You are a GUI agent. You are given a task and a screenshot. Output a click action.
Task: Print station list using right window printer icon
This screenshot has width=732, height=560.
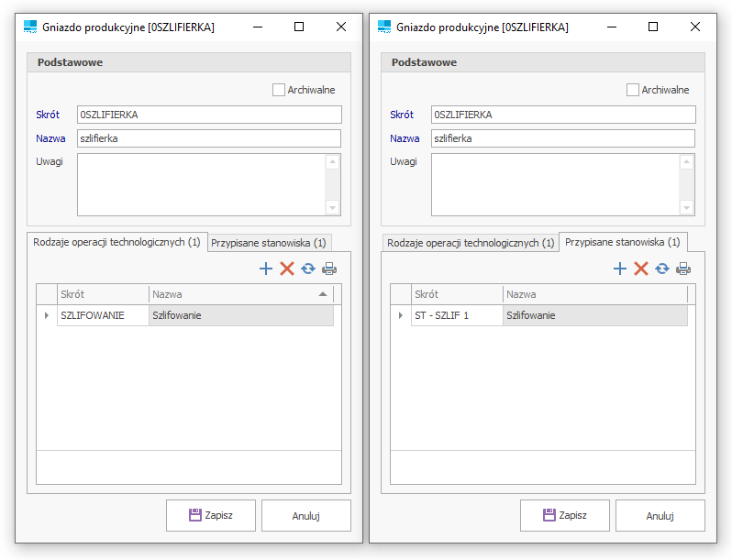[682, 269]
